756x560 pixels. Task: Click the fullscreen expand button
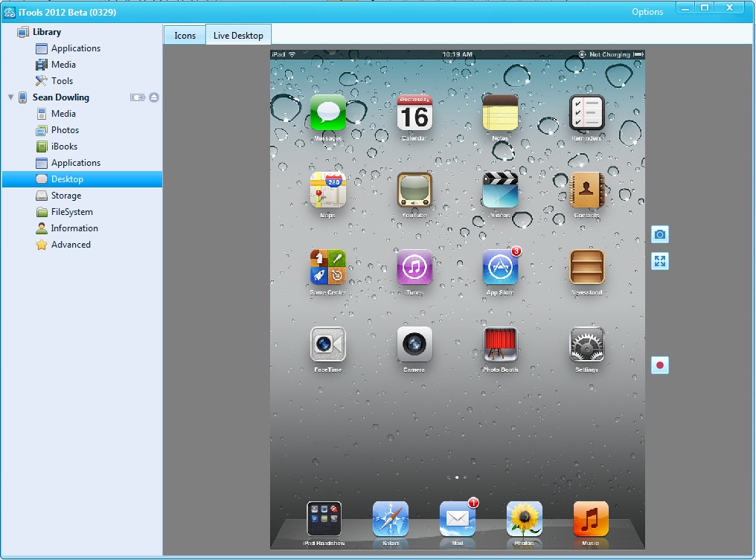[659, 261]
